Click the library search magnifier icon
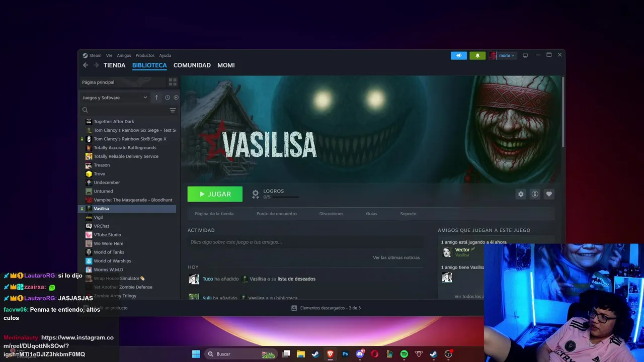This screenshot has width=644, height=362. click(x=85, y=110)
